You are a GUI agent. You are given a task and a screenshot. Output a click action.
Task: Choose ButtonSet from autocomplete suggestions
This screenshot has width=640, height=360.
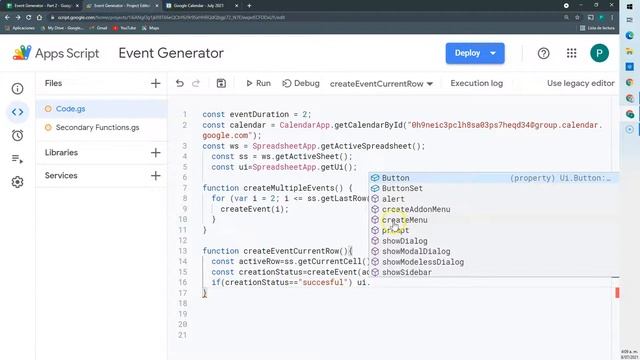(494, 189)
